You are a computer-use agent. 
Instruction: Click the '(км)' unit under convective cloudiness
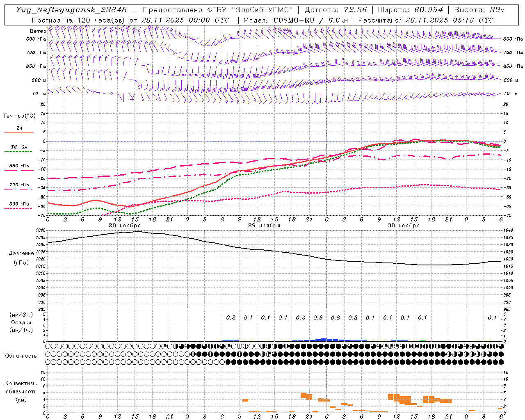[x=21, y=400]
